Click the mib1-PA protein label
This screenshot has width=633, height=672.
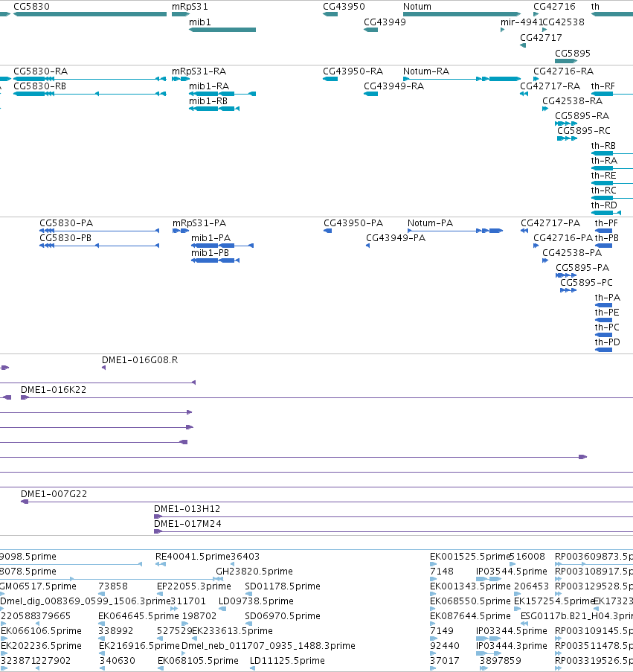point(211,238)
